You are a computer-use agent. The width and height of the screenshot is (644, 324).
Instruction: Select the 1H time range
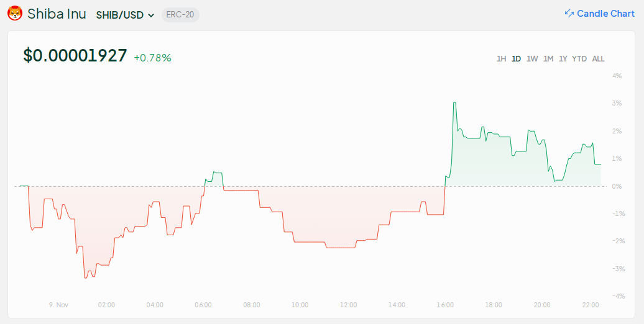point(501,59)
